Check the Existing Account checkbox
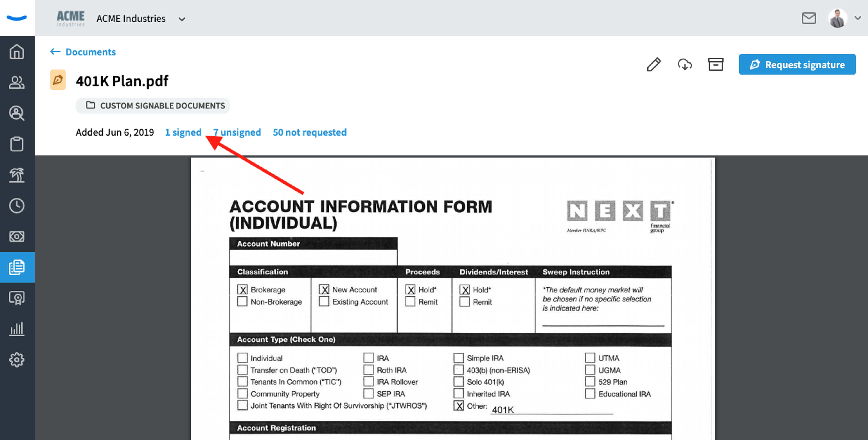The image size is (868, 440). tap(324, 301)
